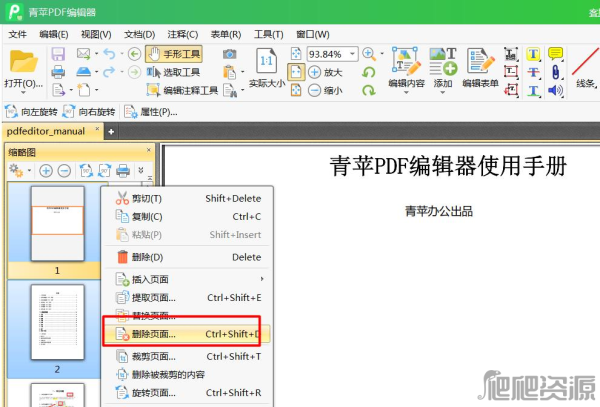600x407 pixels.
Task: Enlarge thumbnails with plus icon
Action: [x=46, y=171]
